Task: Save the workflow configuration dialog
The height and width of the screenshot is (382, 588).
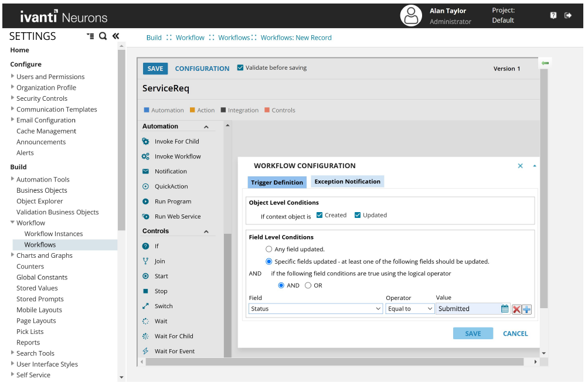Action: coord(473,333)
